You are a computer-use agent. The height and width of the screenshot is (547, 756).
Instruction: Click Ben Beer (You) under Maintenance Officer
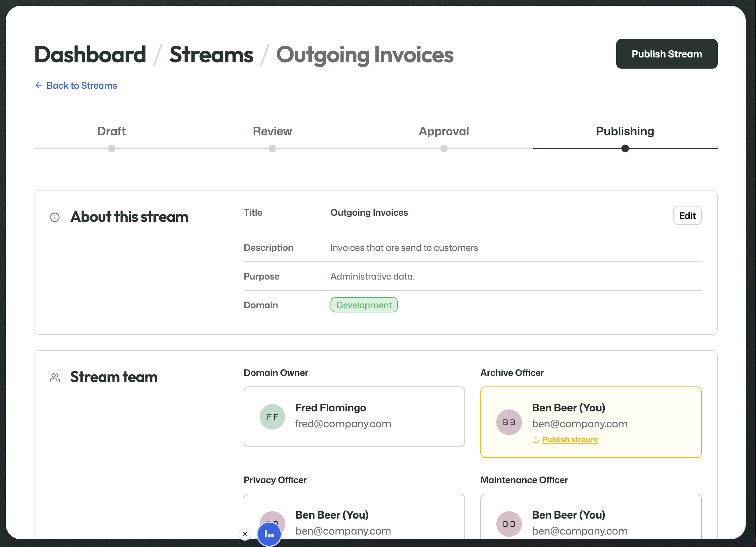coord(568,515)
